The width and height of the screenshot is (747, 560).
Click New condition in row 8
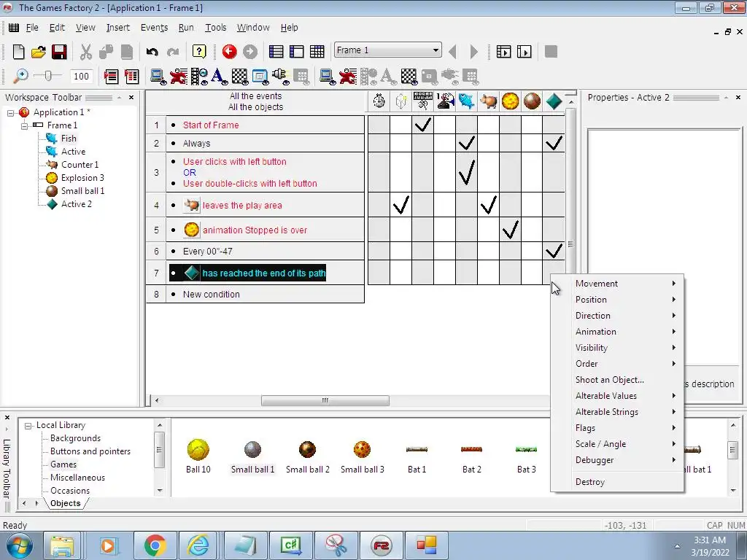[x=211, y=295]
